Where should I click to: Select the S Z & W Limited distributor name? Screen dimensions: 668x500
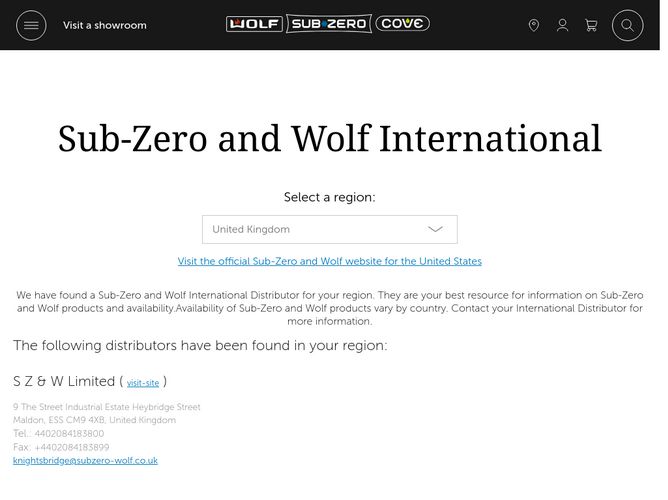click(64, 381)
